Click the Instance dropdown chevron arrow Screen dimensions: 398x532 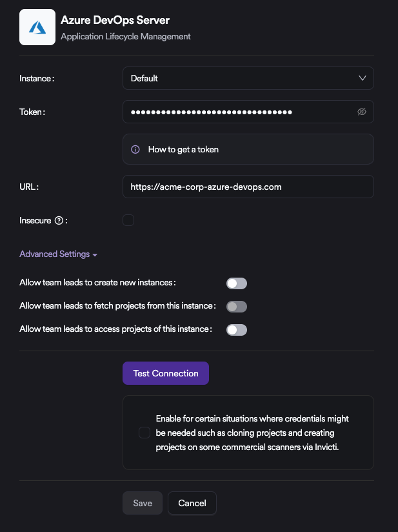362,78
